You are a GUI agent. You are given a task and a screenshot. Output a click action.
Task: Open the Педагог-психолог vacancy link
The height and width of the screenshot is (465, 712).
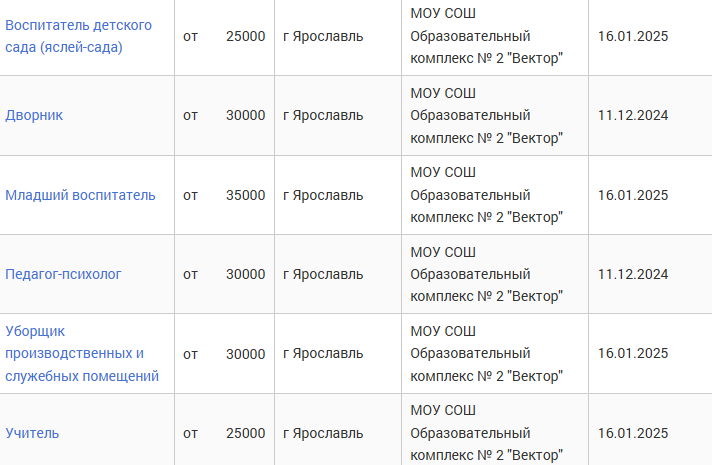point(63,274)
